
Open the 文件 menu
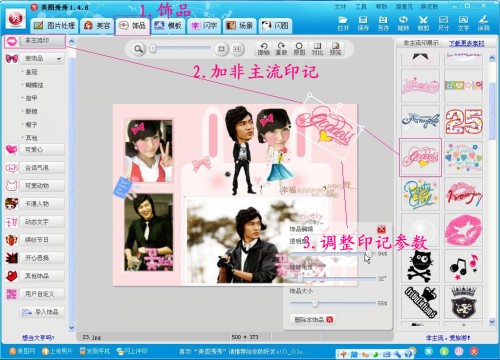click(x=340, y=7)
